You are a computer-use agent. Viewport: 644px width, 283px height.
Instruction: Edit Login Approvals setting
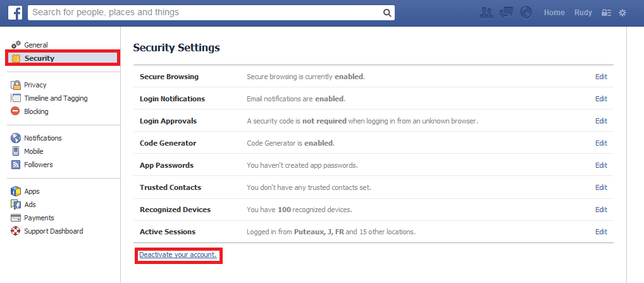point(601,121)
